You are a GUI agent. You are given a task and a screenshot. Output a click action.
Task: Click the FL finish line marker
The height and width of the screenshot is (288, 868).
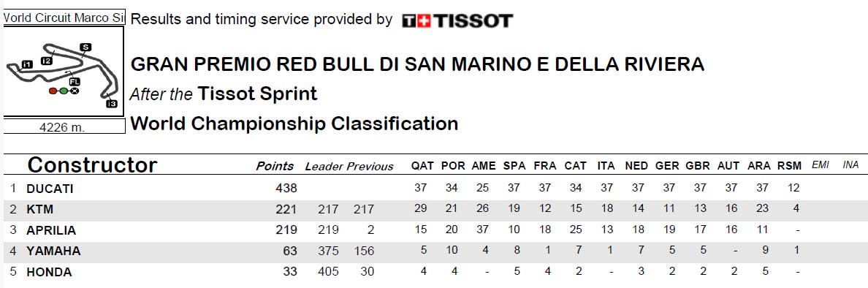click(75, 82)
